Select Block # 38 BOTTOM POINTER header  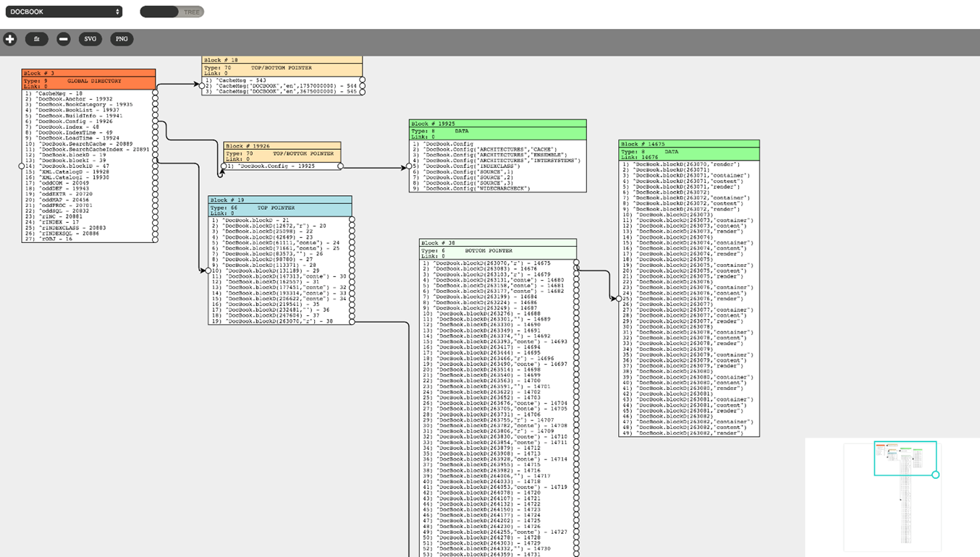click(498, 249)
